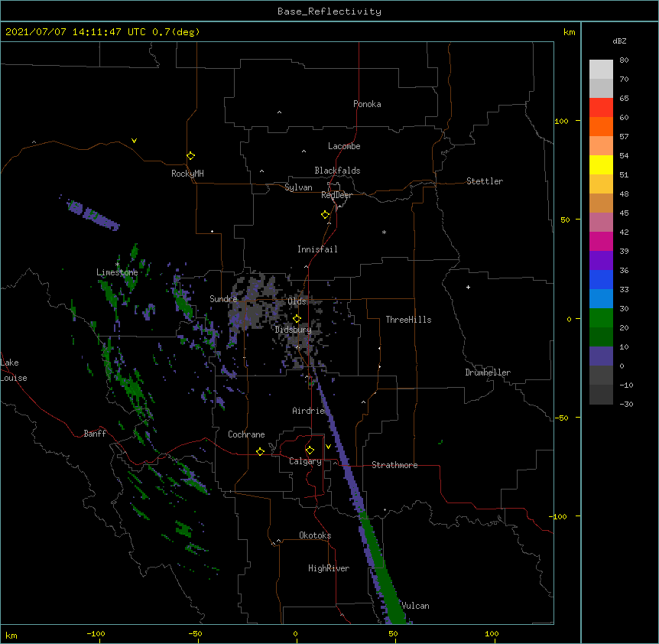Viewport: 659px width, 644px height.
Task: Click the -100 tick on the horizontal axis
Action: click(x=96, y=633)
